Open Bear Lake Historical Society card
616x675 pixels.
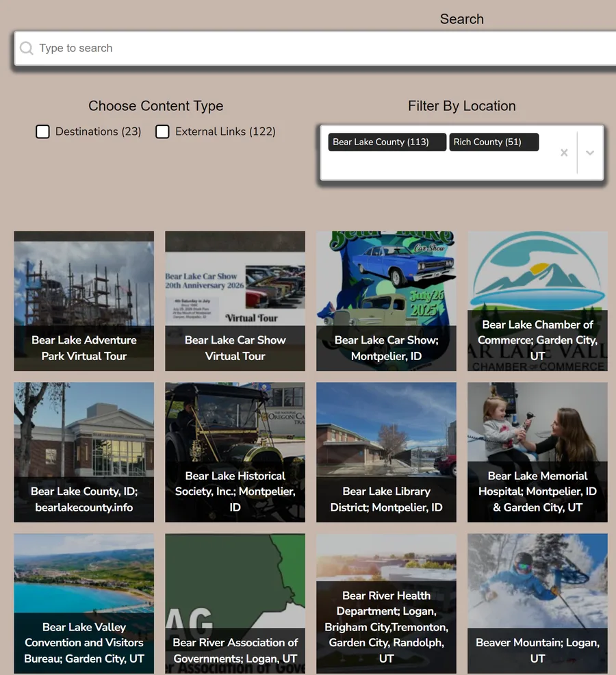coord(235,453)
